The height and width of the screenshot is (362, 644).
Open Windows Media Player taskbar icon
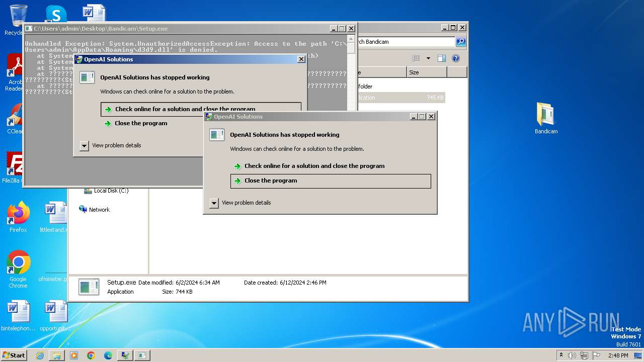click(74, 355)
